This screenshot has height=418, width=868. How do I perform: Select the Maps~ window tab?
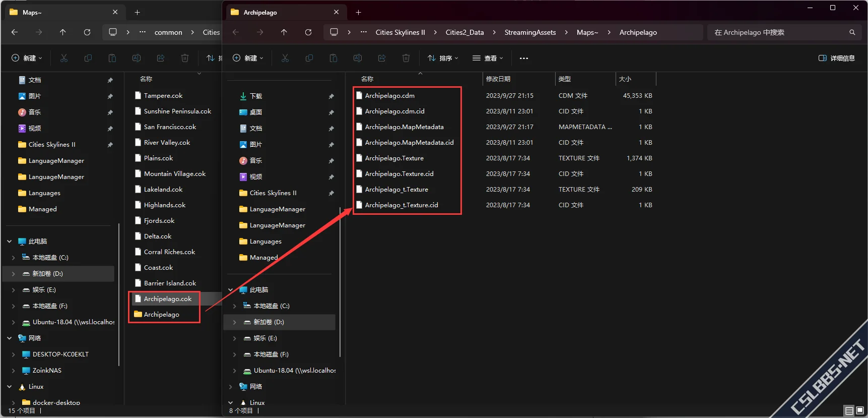64,12
